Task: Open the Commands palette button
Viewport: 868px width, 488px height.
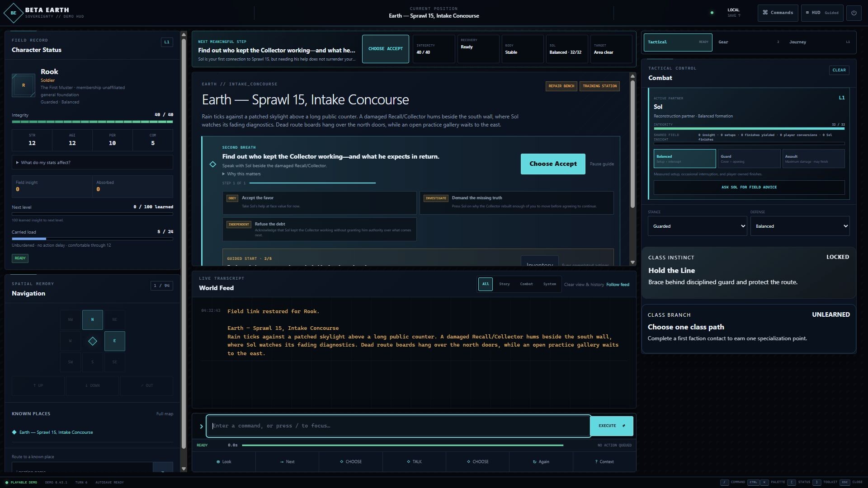Action: (x=778, y=13)
